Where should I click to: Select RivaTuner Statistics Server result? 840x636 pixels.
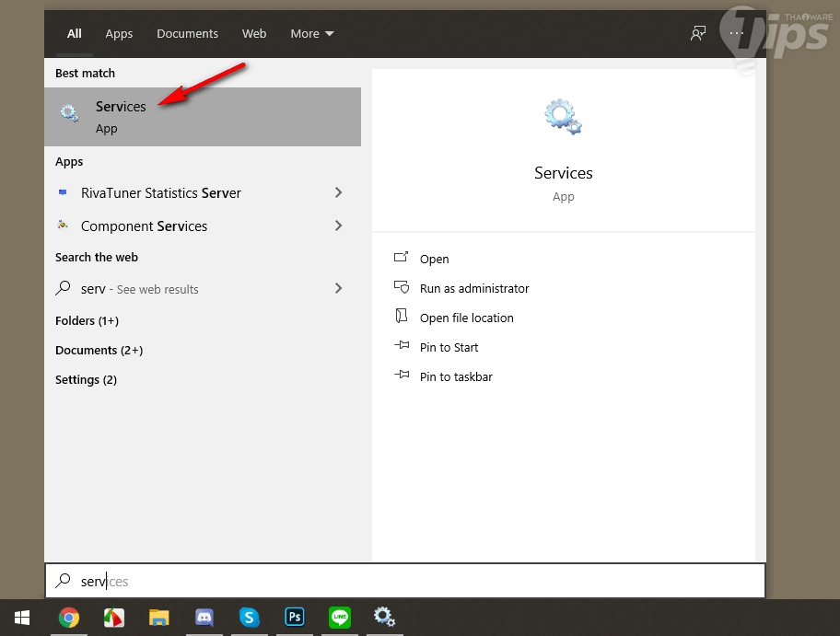[x=203, y=192]
